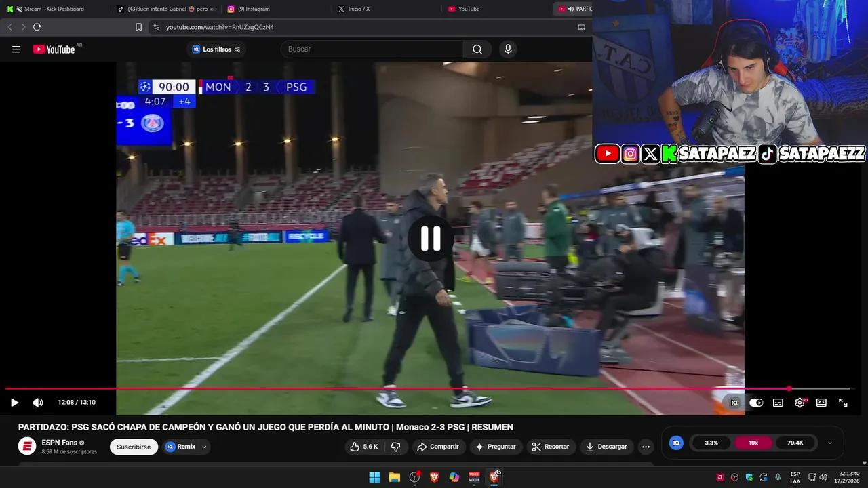
Task: Toggle Los filtros sliders control
Action: coord(237,49)
